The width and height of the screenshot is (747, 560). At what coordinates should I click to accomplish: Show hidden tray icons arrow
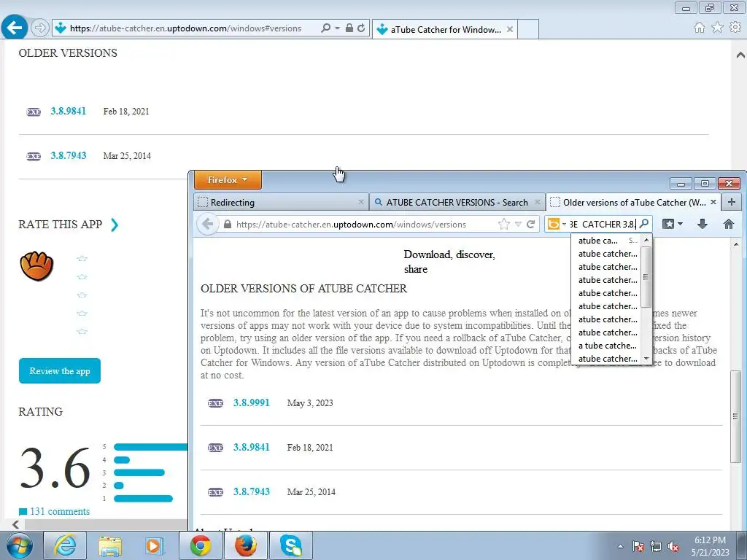[x=620, y=546]
